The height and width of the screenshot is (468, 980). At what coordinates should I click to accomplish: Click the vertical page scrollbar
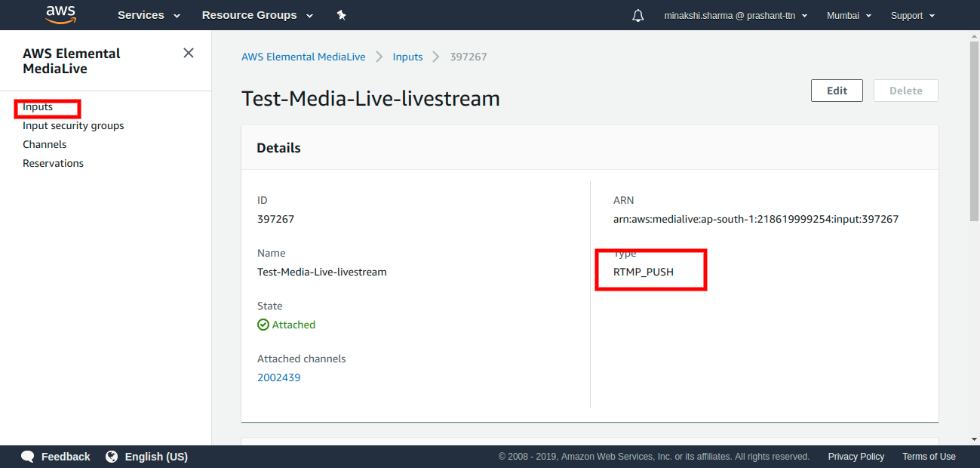pos(974,132)
